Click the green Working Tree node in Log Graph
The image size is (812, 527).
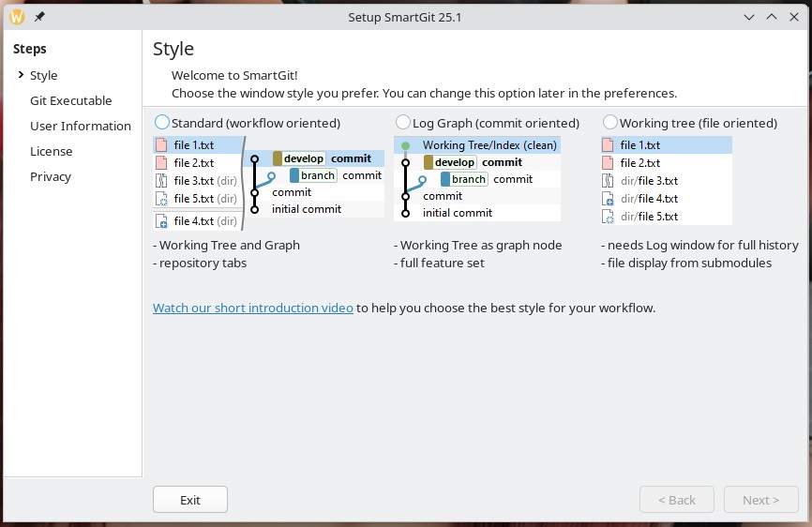[x=405, y=145]
